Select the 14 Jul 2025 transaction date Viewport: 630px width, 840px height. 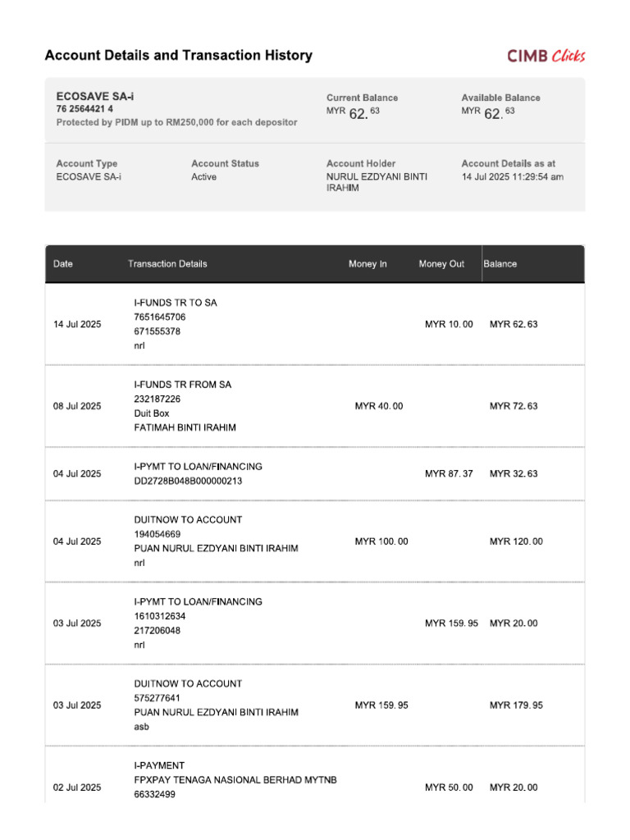pyautogui.click(x=77, y=324)
